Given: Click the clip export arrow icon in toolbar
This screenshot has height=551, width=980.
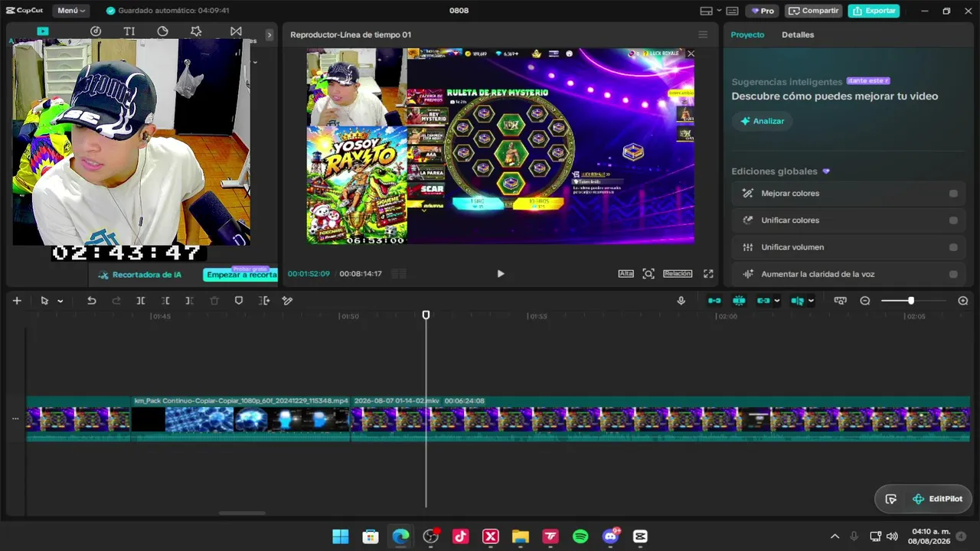Looking at the screenshot, I should [x=264, y=301].
